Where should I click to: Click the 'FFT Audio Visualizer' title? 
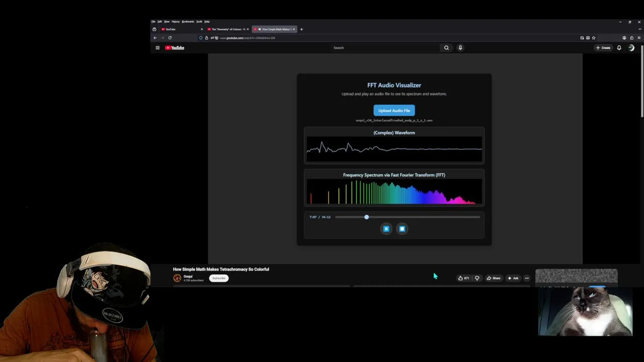394,85
